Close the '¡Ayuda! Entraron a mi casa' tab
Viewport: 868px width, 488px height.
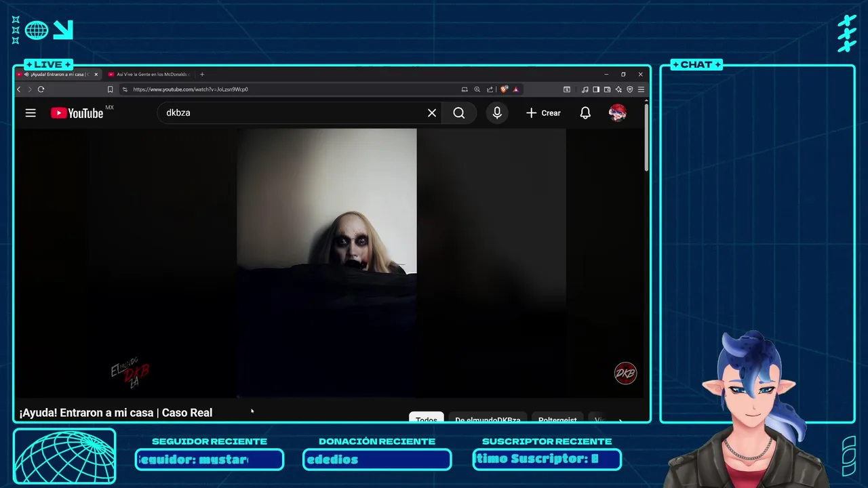pyautogui.click(x=96, y=75)
